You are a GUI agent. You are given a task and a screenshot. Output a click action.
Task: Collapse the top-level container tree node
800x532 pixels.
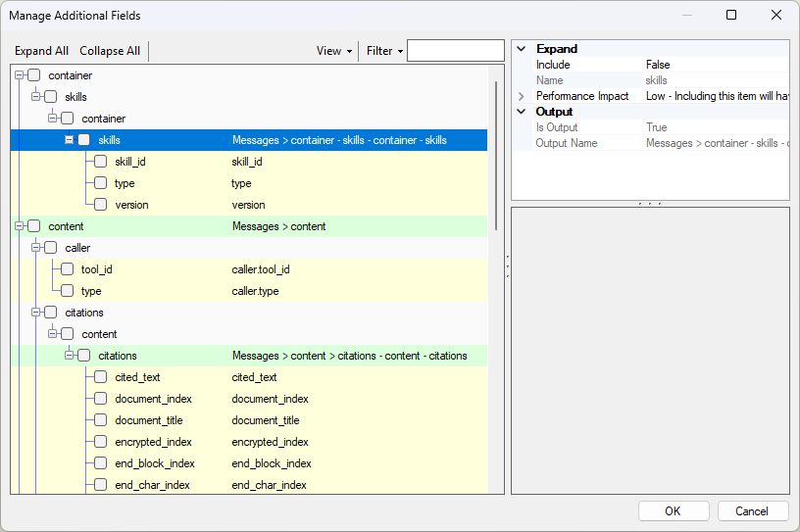pos(20,75)
